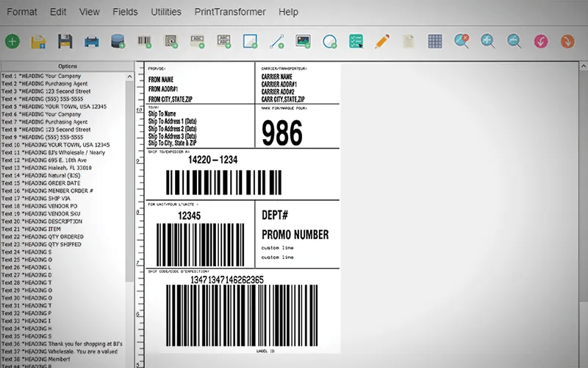
Task: Select 'Text 19 *HEADING VENDOR SKU' row
Action: pos(63,213)
